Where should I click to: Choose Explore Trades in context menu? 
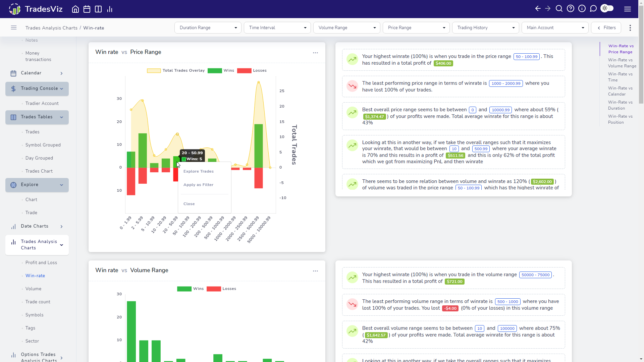coord(199,171)
